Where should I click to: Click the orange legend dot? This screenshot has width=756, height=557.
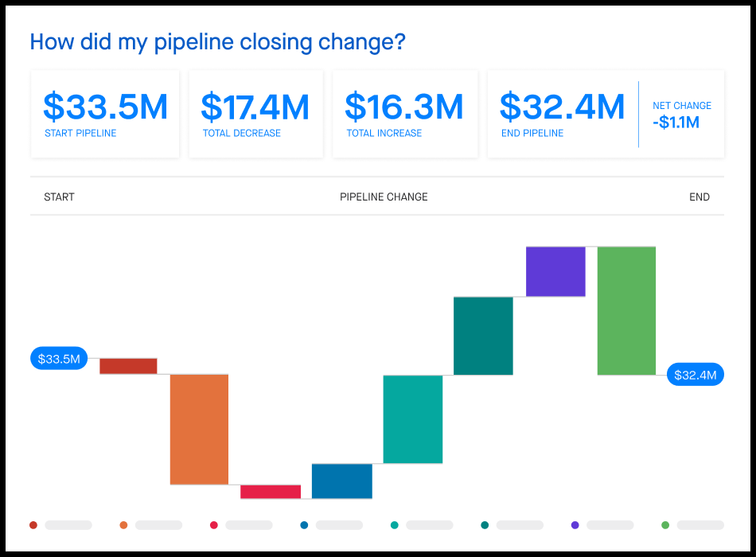123,525
